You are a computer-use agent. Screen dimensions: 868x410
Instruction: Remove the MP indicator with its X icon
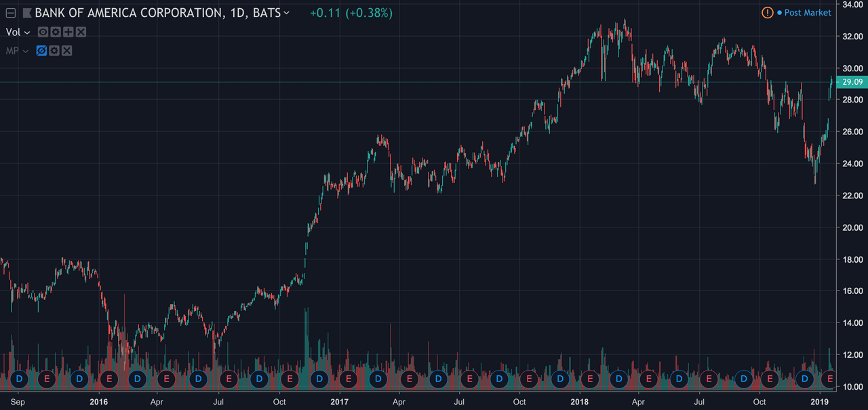[x=66, y=51]
